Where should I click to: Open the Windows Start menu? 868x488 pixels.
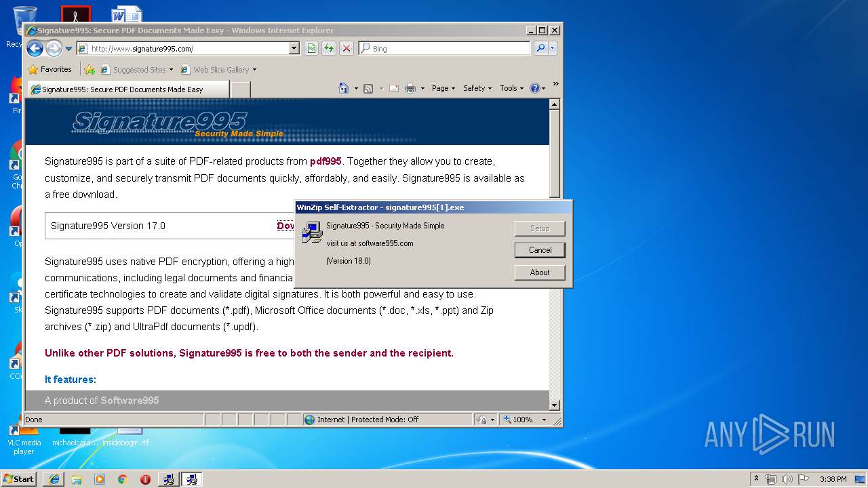point(19,479)
